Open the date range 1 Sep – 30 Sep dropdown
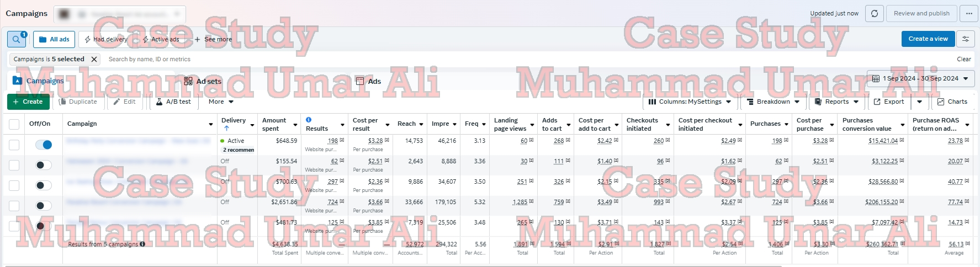 (920, 78)
